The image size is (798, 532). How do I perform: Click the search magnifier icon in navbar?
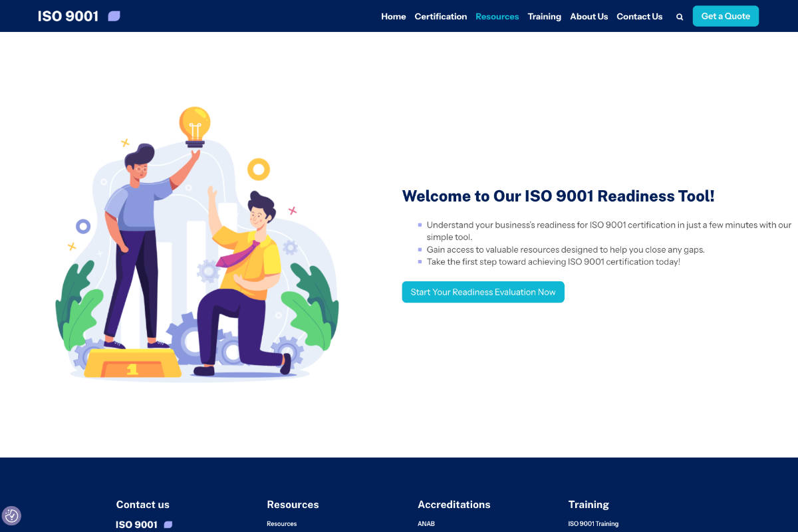tap(680, 17)
